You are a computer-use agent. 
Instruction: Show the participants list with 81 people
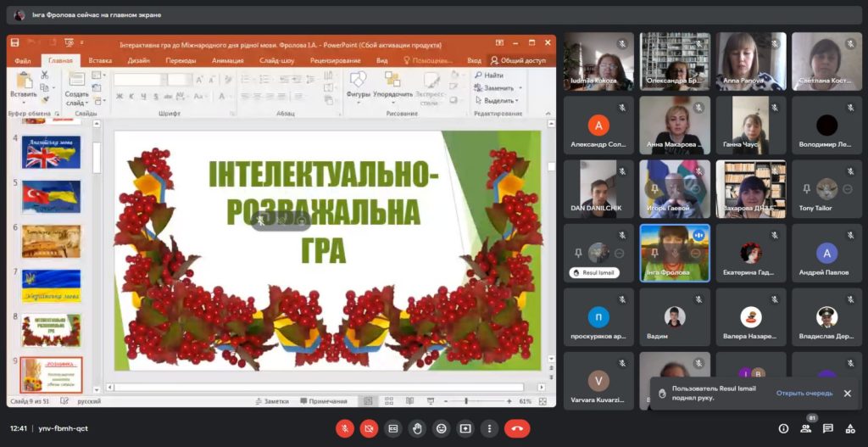click(x=805, y=428)
